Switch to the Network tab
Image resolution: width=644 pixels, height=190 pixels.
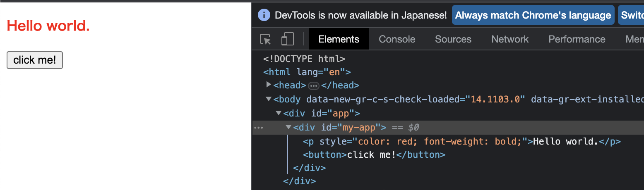[510, 39]
